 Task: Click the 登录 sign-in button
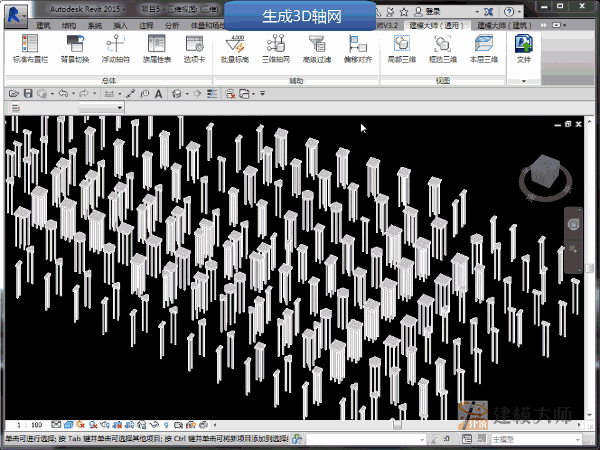[427, 12]
